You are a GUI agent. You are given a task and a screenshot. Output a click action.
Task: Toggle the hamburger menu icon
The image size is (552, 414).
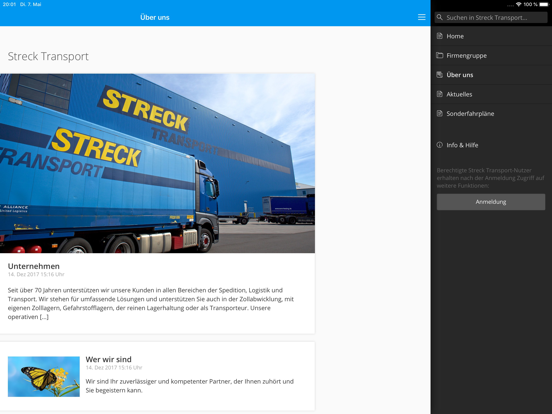click(x=421, y=17)
